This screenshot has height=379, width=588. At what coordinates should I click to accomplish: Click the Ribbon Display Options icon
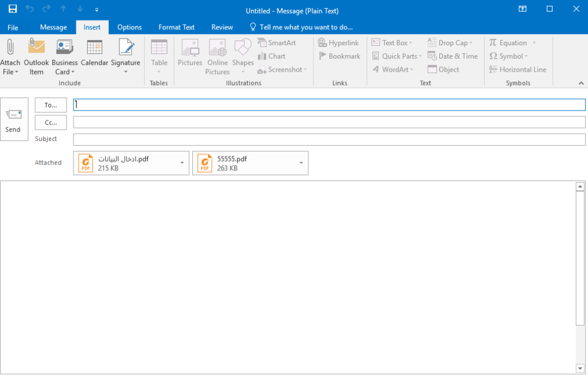pos(522,9)
